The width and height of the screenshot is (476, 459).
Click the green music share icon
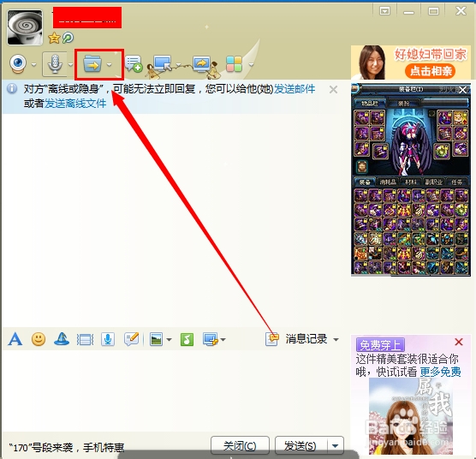(187, 339)
